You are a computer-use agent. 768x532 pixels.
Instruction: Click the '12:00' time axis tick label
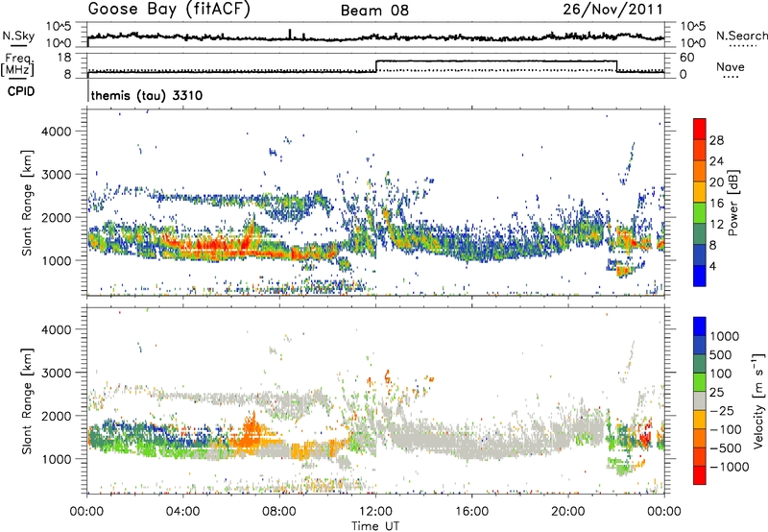375,512
